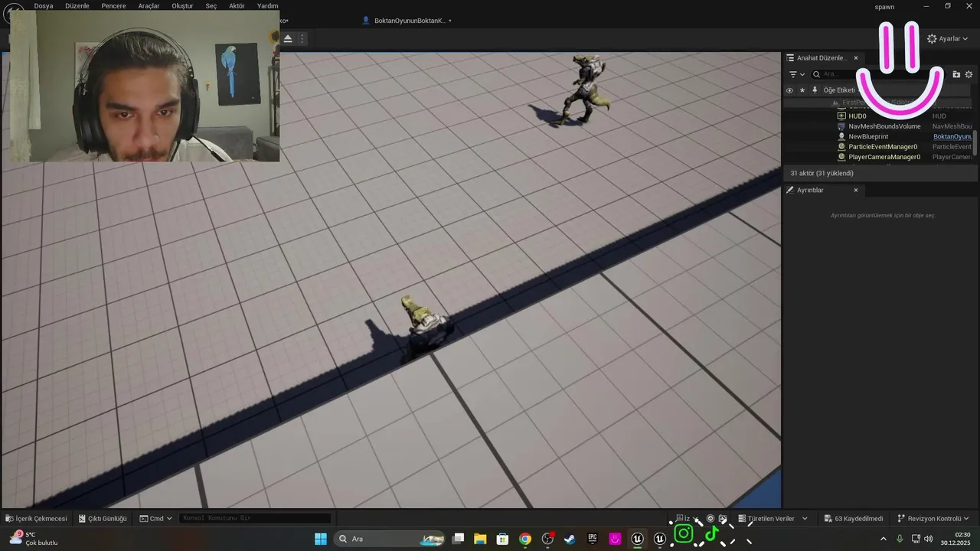Open the İz trace dropdown in status bar
This screenshot has width=980, height=551.
[687, 519]
